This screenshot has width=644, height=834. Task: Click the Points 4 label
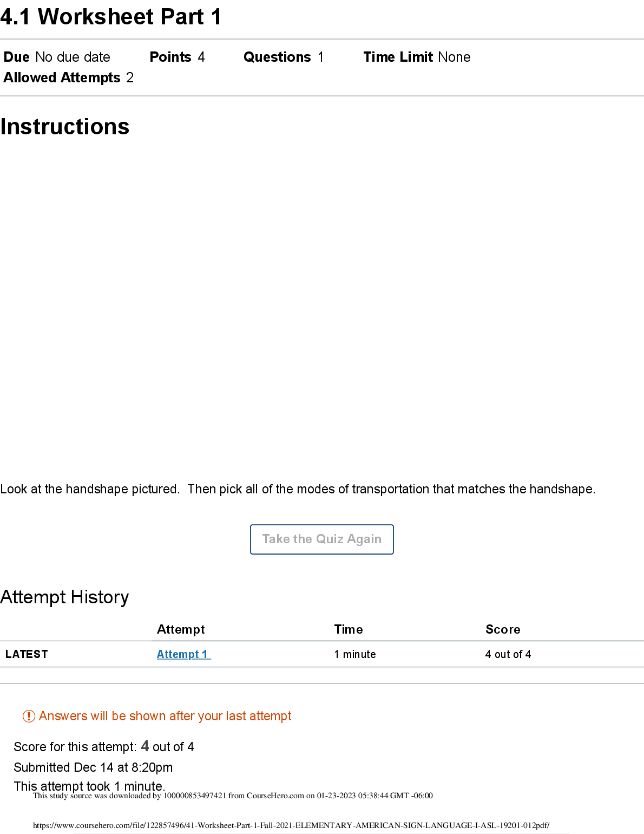177,57
